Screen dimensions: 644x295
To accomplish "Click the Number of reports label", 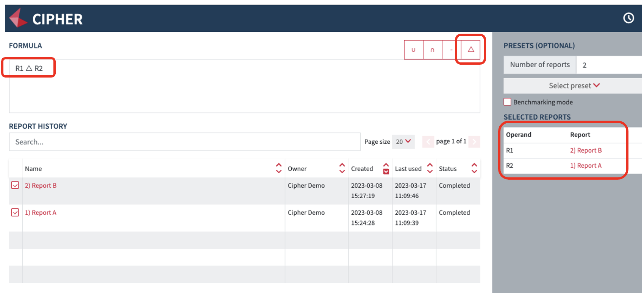I will [540, 65].
